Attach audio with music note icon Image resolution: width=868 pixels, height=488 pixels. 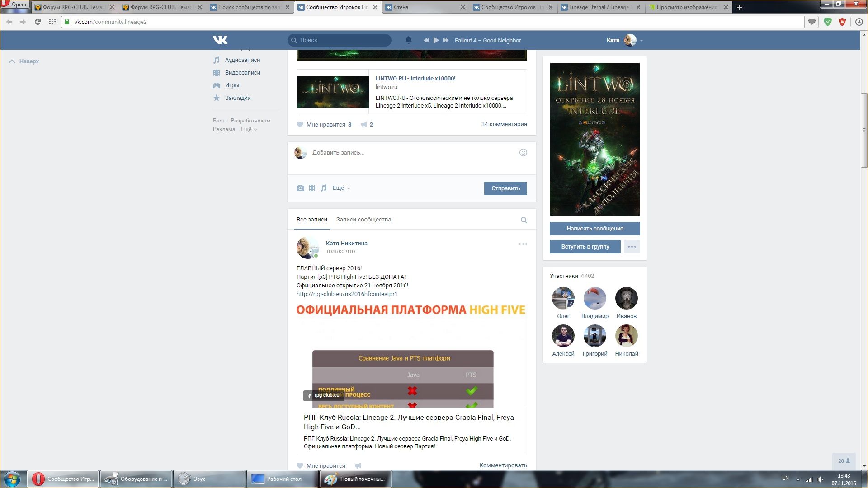(x=324, y=188)
